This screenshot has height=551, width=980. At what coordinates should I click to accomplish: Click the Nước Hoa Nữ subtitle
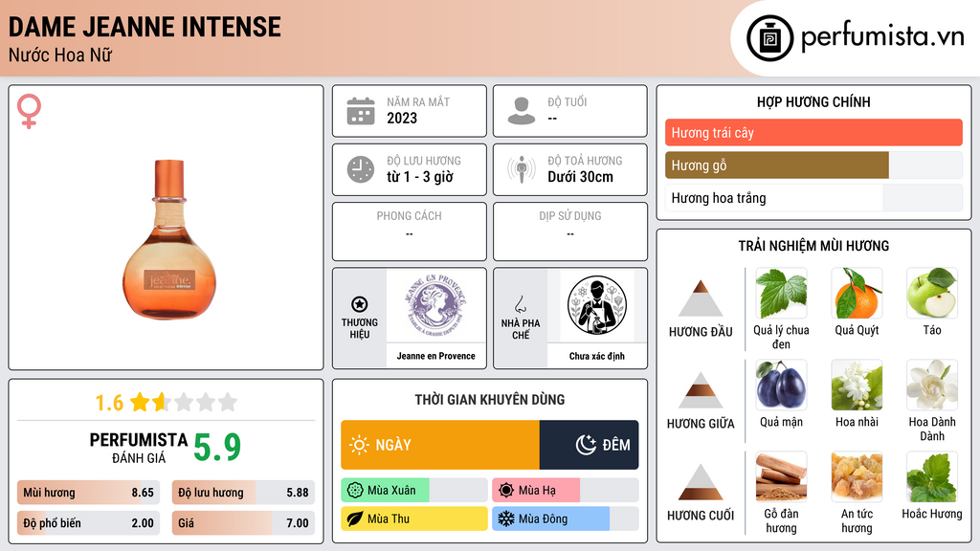tap(60, 55)
